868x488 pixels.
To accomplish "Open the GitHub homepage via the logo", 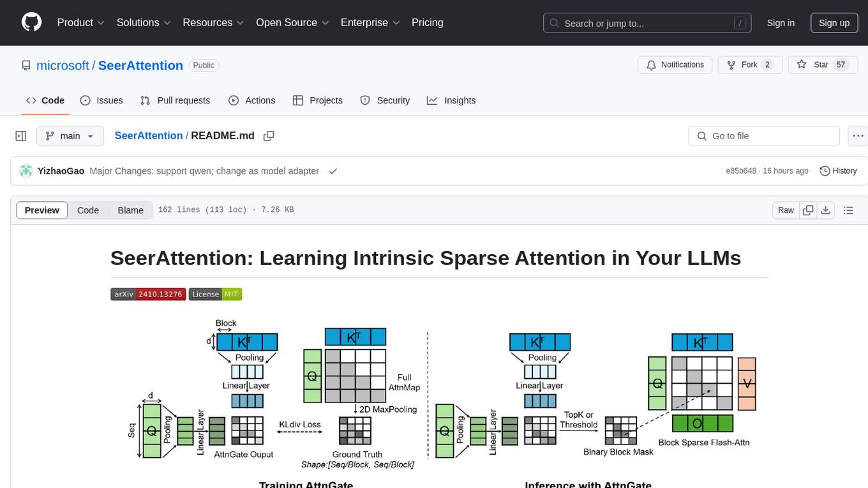I will pos(31,22).
